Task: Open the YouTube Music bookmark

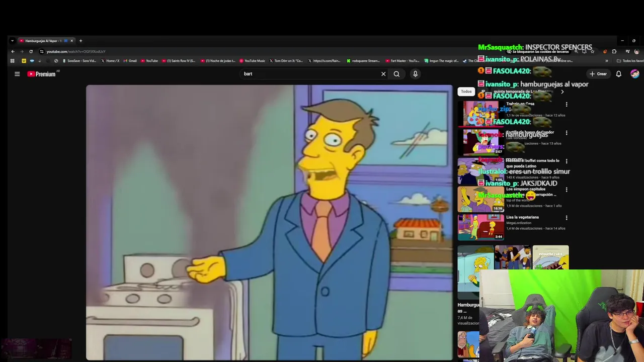Action: [252, 61]
